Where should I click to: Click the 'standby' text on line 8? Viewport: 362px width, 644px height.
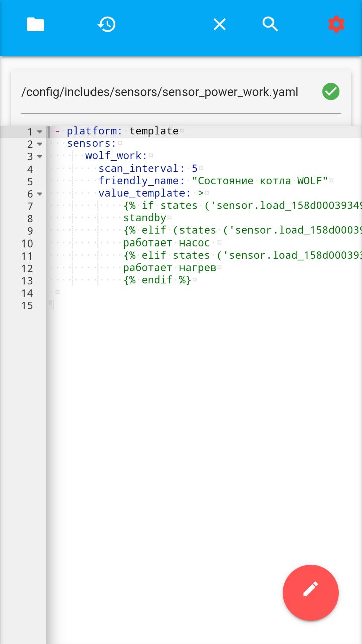click(145, 218)
